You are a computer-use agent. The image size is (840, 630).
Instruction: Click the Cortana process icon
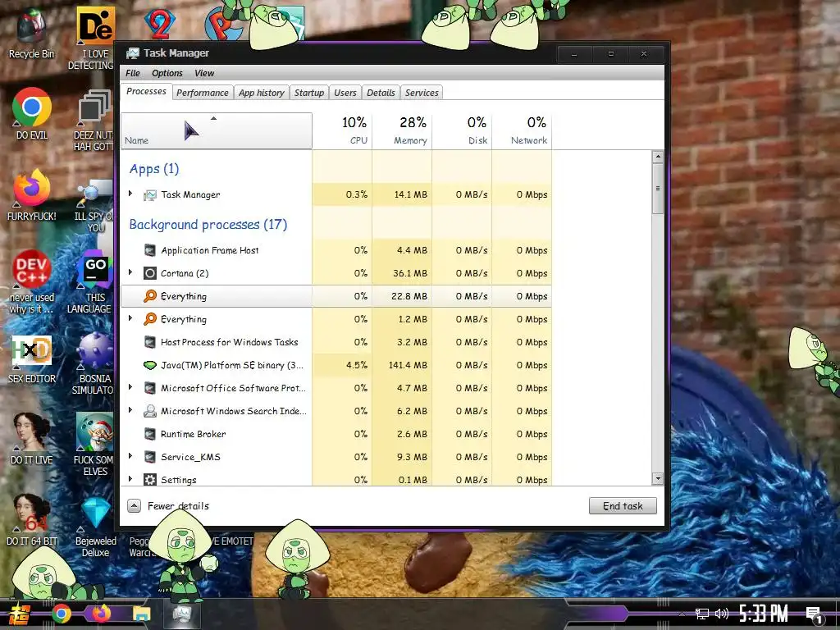pos(150,273)
